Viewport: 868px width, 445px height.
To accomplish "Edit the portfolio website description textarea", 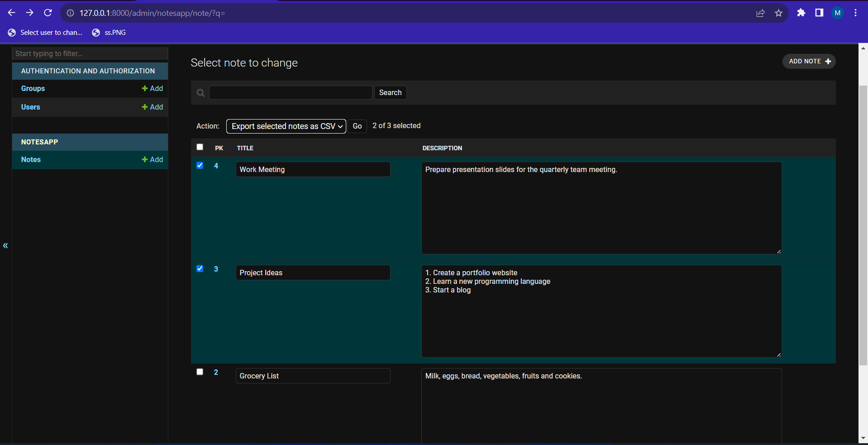I will (x=601, y=311).
